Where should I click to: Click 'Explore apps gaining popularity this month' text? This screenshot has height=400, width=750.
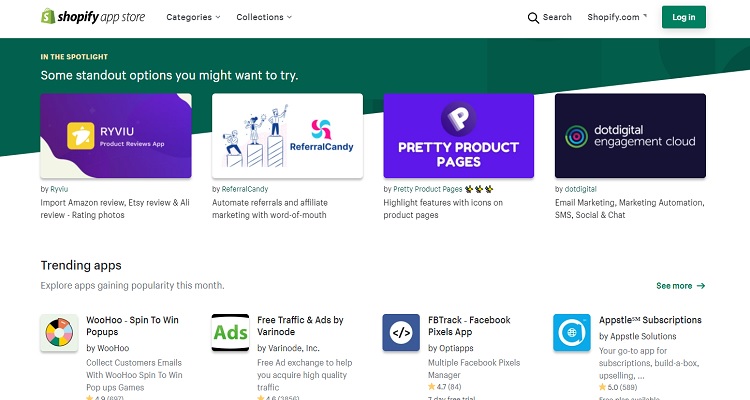point(132,286)
